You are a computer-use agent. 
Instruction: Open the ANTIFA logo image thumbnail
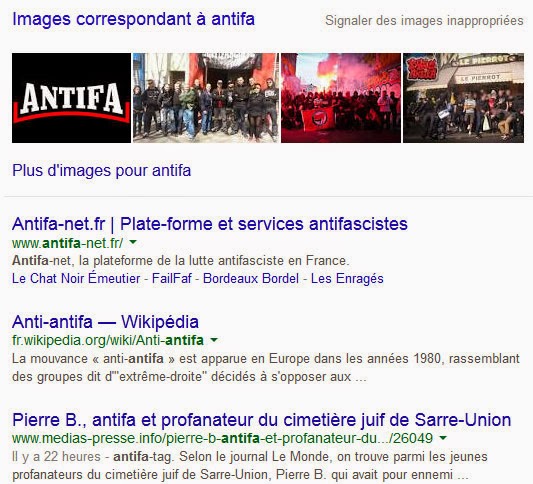click(x=71, y=98)
